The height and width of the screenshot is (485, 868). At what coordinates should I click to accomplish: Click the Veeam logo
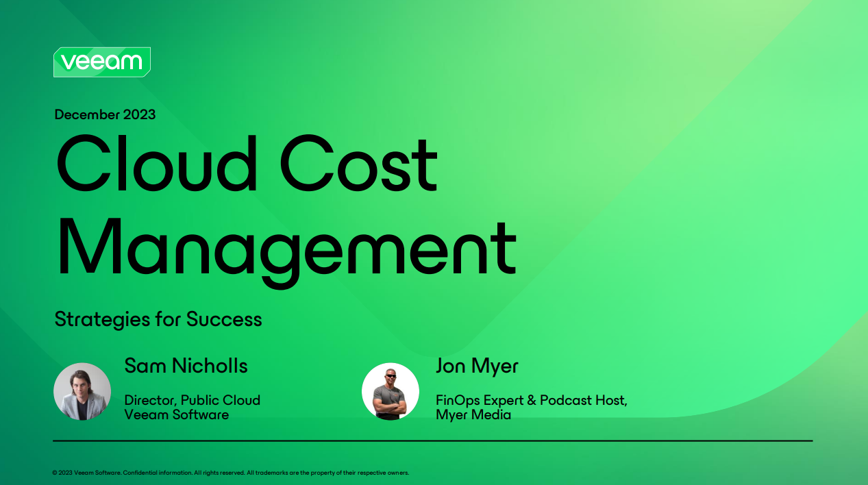[x=101, y=62]
